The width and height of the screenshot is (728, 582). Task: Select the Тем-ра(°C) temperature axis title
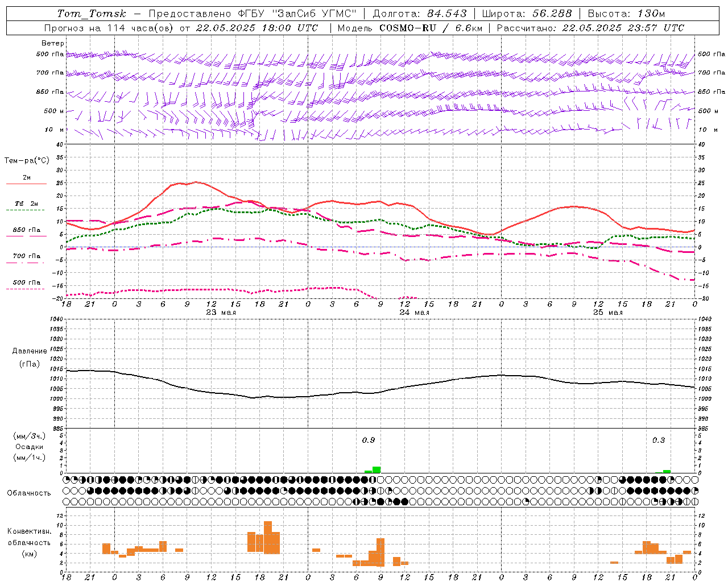[27, 161]
